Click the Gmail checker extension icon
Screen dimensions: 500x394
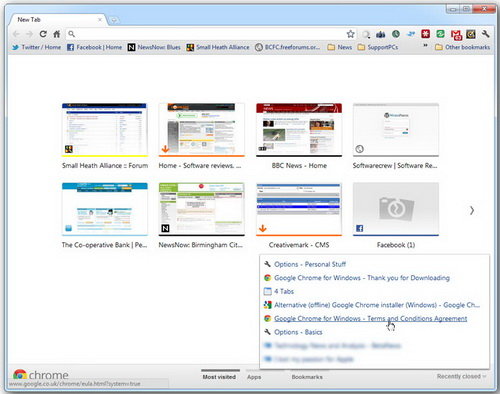pyautogui.click(x=456, y=34)
